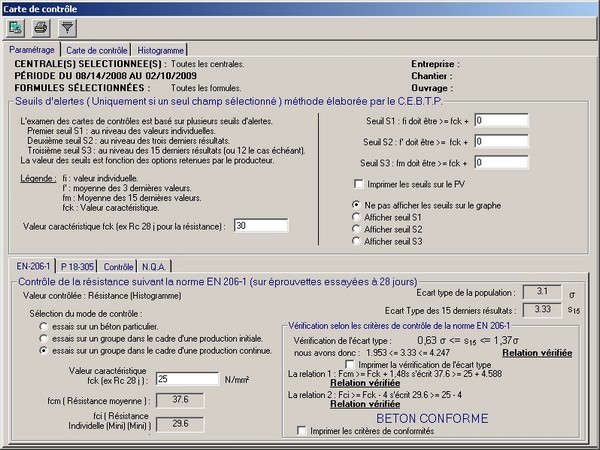Select Afficher seuil S1 option
600x450 pixels.
point(357,217)
